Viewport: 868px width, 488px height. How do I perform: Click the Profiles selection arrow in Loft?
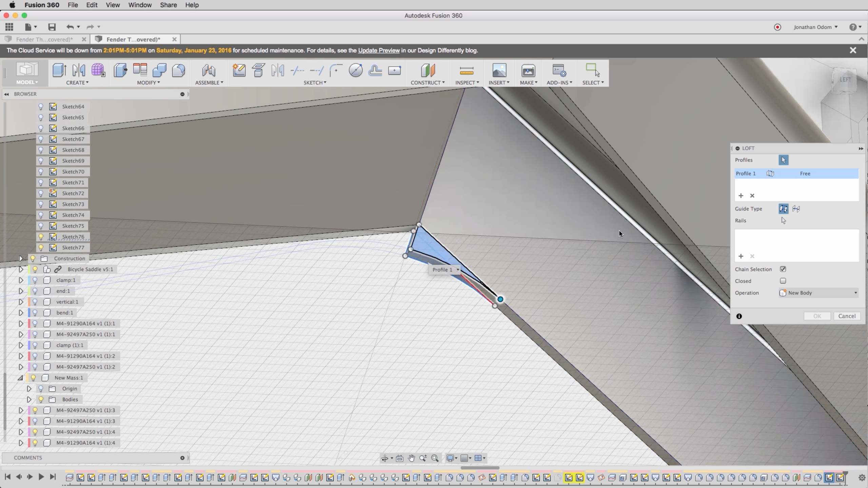(783, 160)
